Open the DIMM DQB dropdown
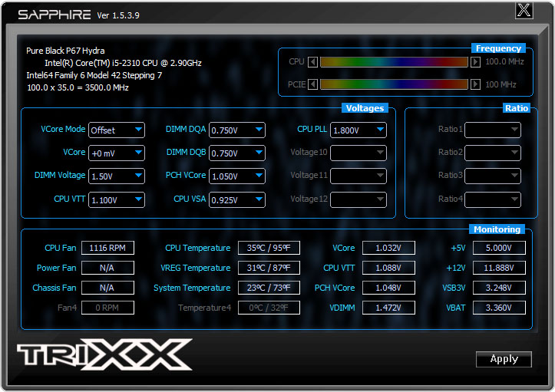The height and width of the screenshot is (392, 555). [x=236, y=153]
